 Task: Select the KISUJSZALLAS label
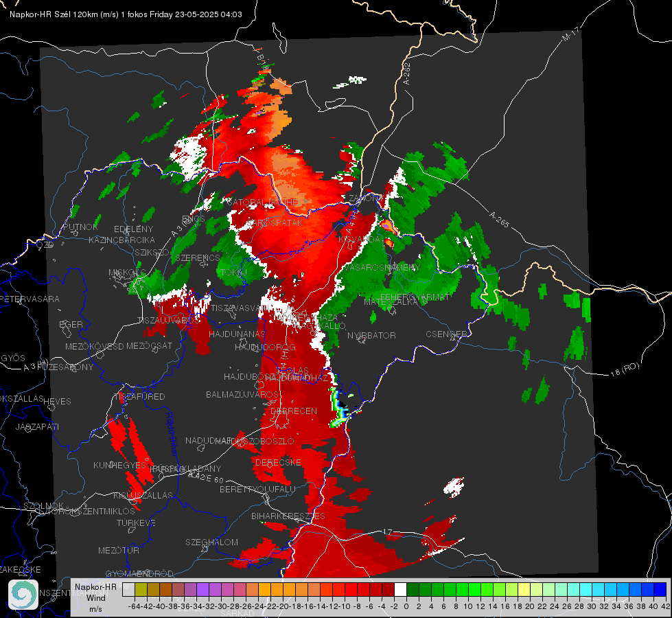coord(143,495)
